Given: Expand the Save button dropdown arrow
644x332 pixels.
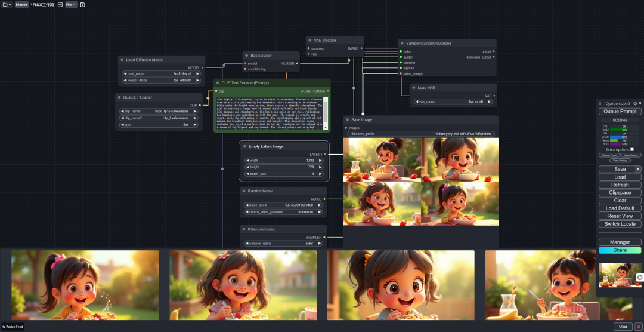Looking at the screenshot, I should pyautogui.click(x=637, y=169).
